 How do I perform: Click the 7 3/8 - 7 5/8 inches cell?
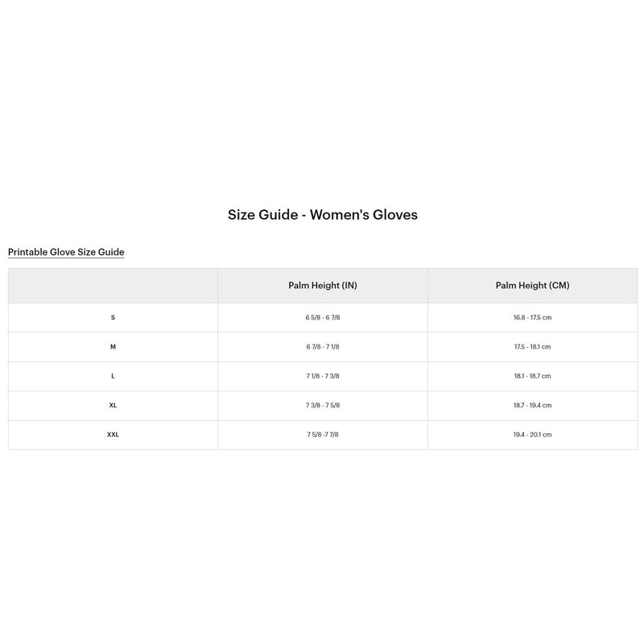coord(323,406)
